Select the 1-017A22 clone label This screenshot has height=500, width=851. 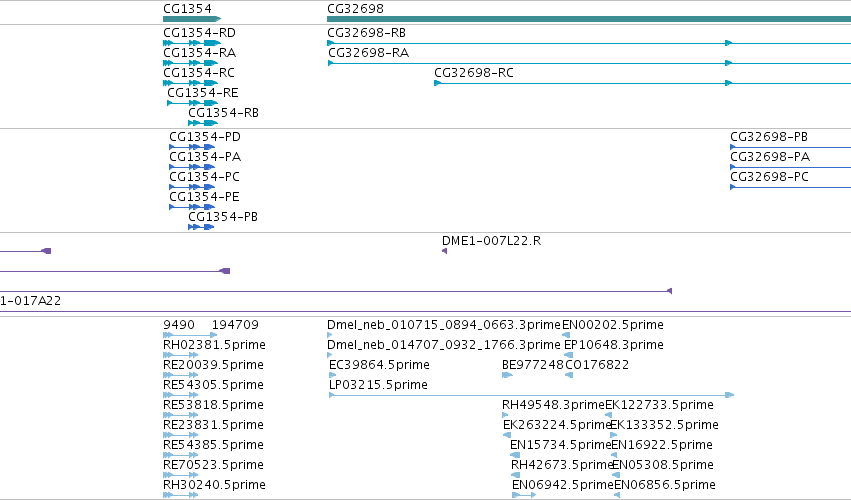point(30,301)
